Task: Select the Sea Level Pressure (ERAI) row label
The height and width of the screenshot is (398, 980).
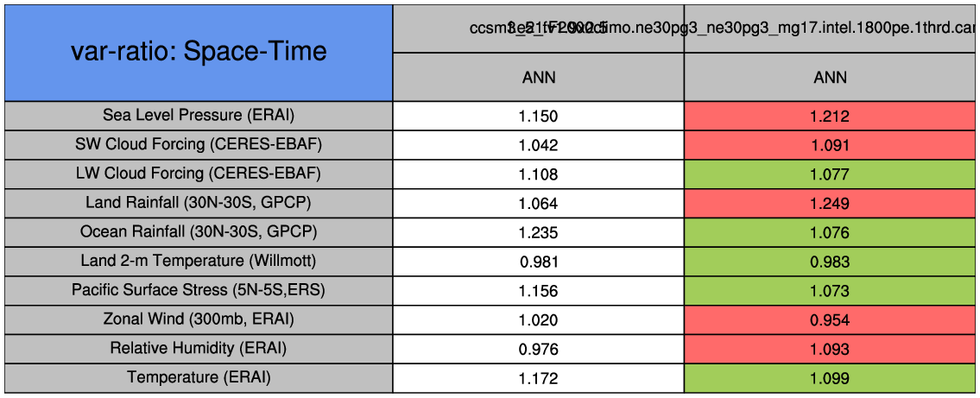Action: coord(199,115)
